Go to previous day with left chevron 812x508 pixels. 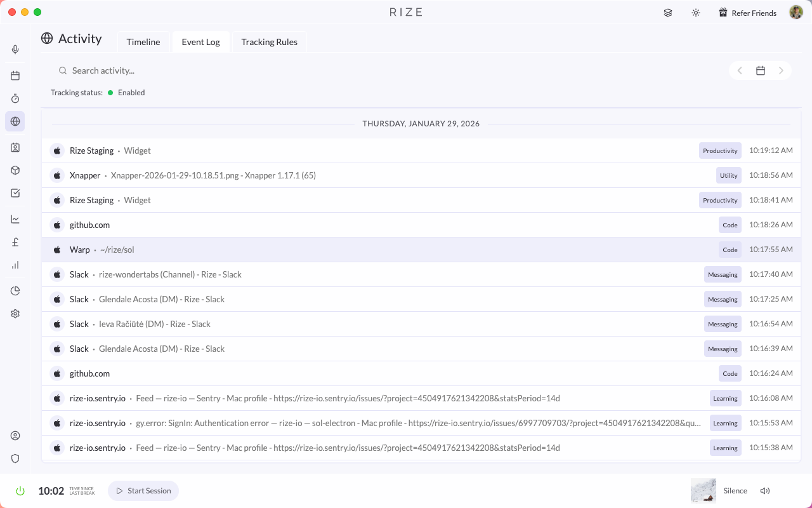740,70
